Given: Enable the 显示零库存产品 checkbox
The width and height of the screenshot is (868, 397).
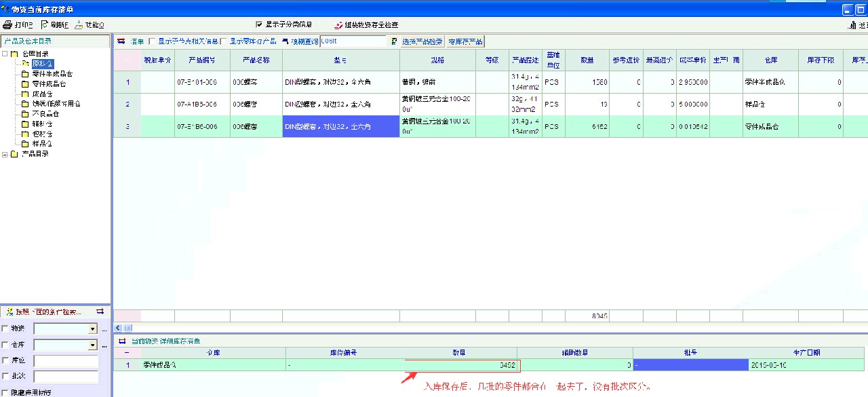Looking at the screenshot, I should point(223,41).
